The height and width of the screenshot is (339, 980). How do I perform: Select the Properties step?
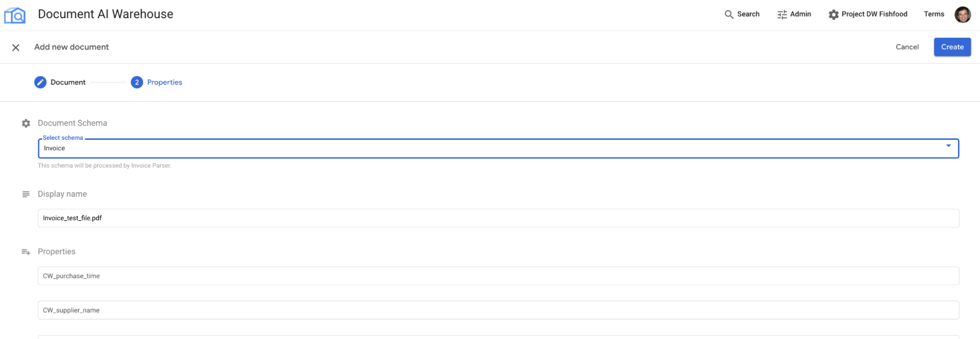pyautogui.click(x=164, y=82)
